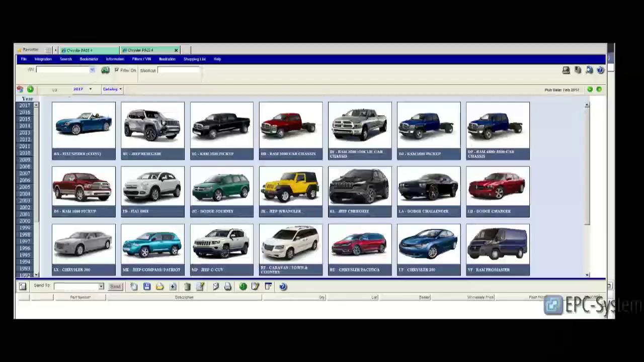
Task: Select the Jeep Renegade thumbnail
Action: click(x=152, y=131)
